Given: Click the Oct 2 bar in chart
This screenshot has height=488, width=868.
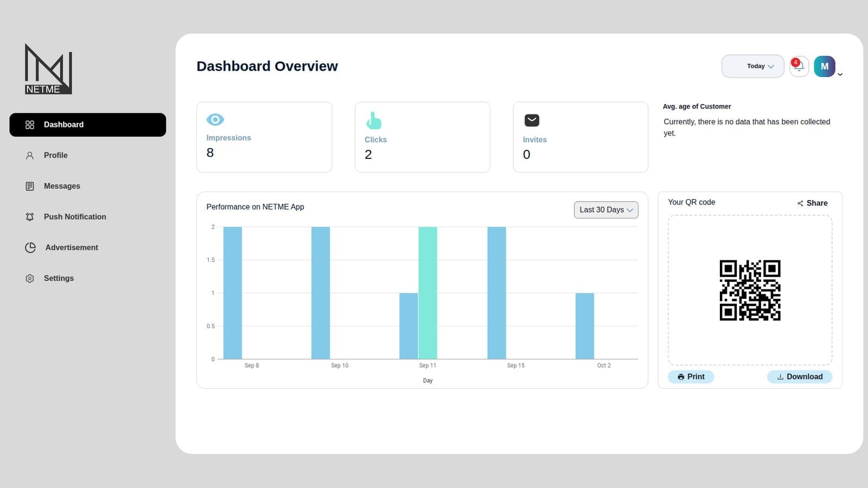Looking at the screenshot, I should point(585,326).
